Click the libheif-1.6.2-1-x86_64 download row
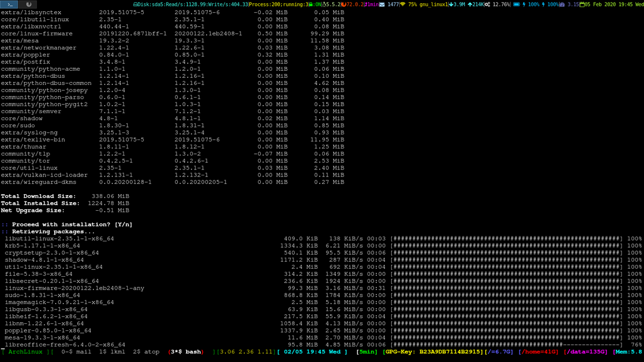The width and height of the screenshot is (644, 362). pyautogui.click(x=323, y=316)
